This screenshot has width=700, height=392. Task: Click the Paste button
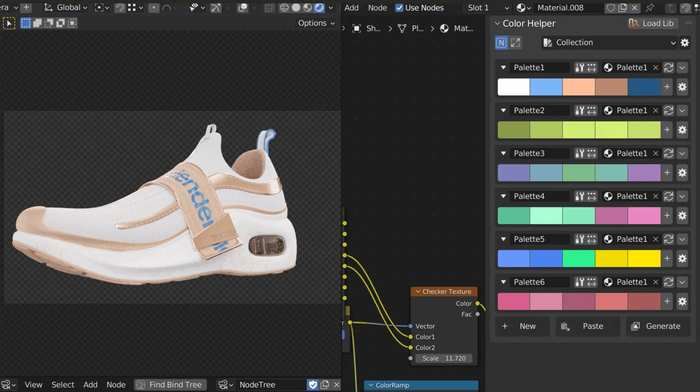point(588,326)
